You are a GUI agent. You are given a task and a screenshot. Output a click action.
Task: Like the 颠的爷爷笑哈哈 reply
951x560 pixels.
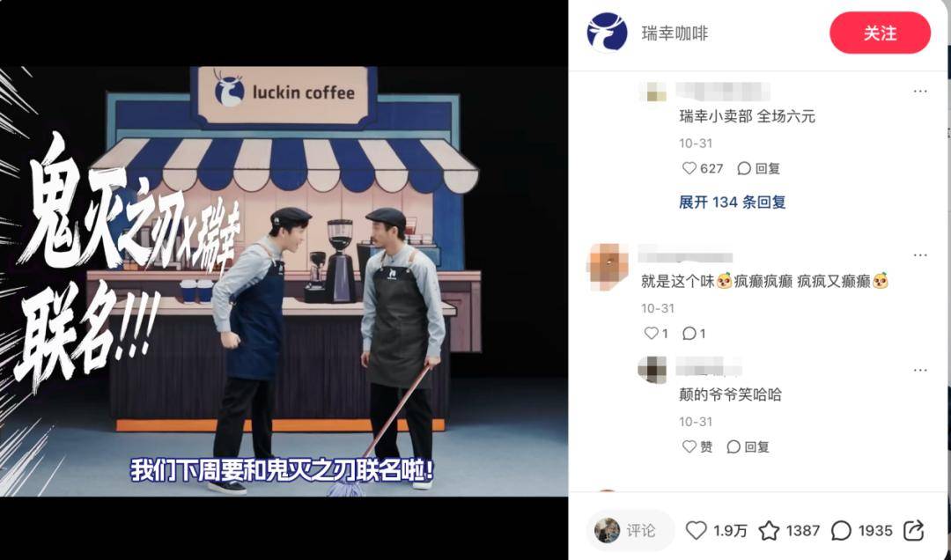(689, 446)
